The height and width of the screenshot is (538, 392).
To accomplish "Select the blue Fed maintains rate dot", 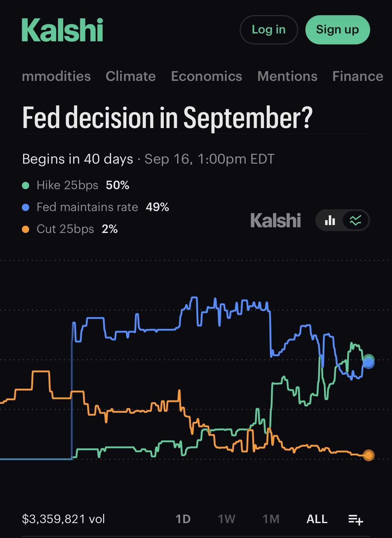I will 26,207.
